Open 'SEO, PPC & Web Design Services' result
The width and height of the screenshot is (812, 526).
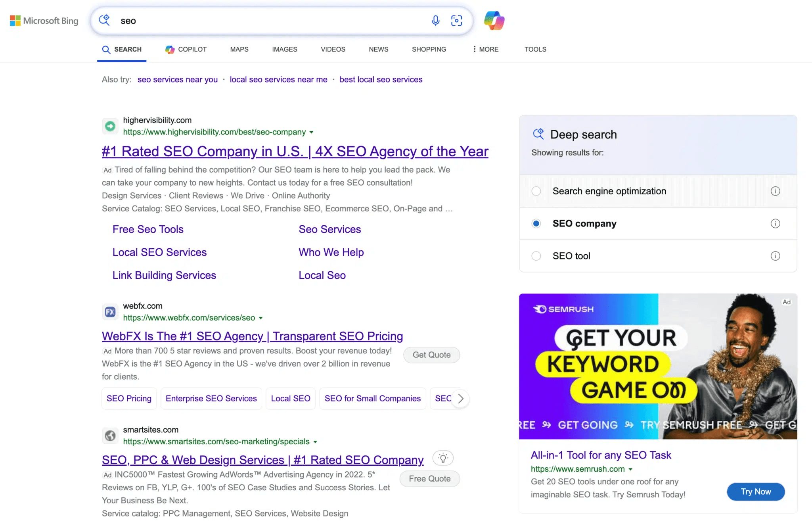262,460
